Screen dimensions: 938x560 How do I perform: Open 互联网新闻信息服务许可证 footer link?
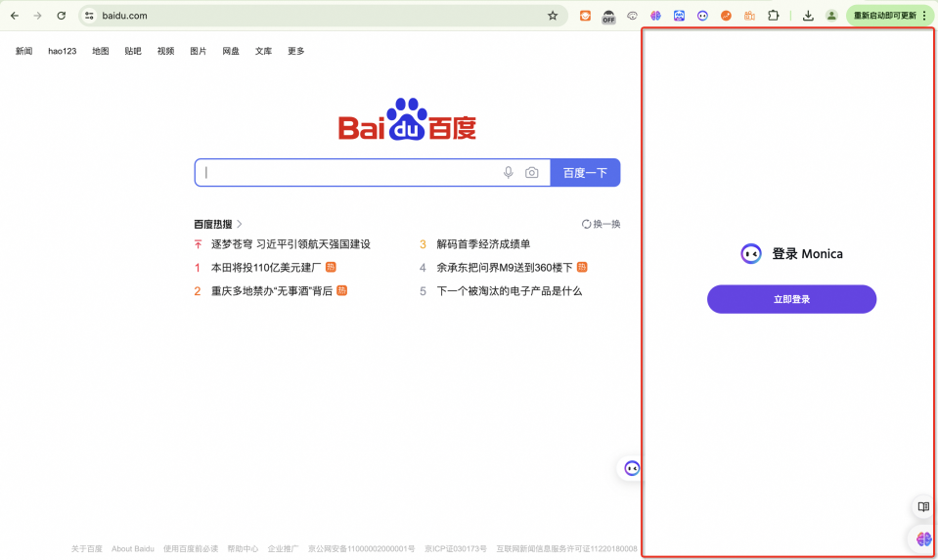[x=566, y=548]
